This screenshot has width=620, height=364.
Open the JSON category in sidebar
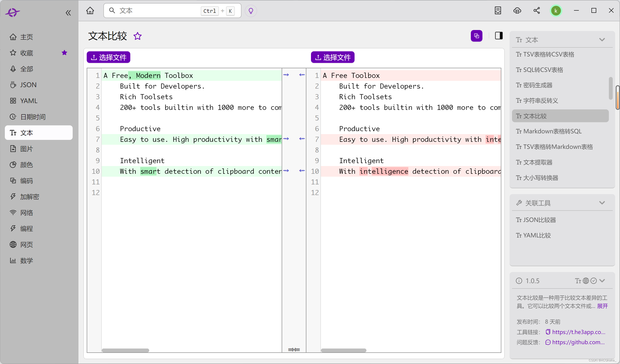click(28, 85)
